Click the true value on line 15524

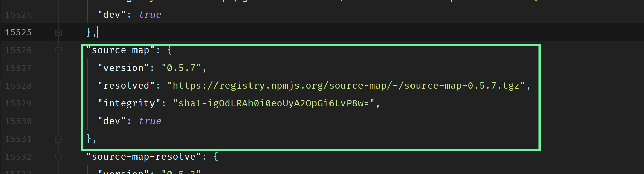pyautogui.click(x=150, y=15)
